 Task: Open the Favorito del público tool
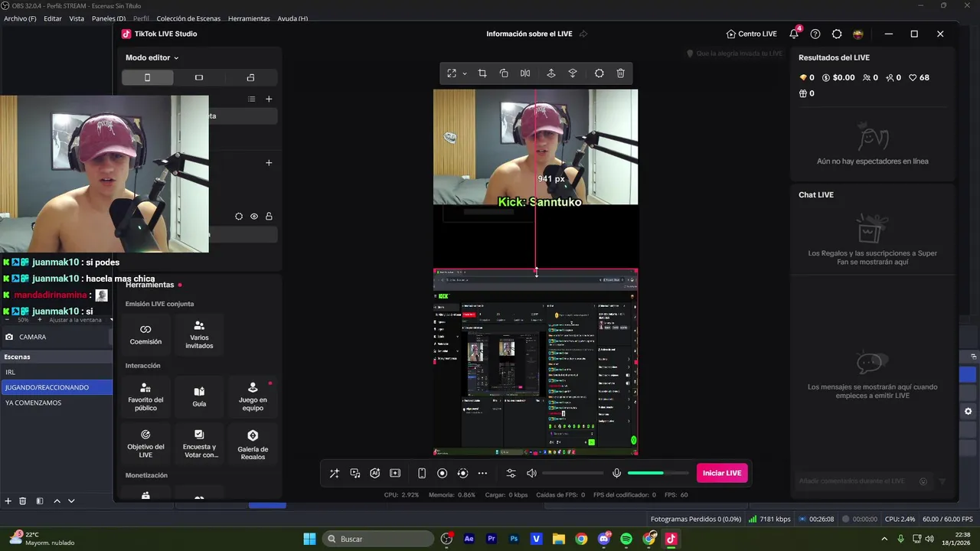tap(145, 396)
